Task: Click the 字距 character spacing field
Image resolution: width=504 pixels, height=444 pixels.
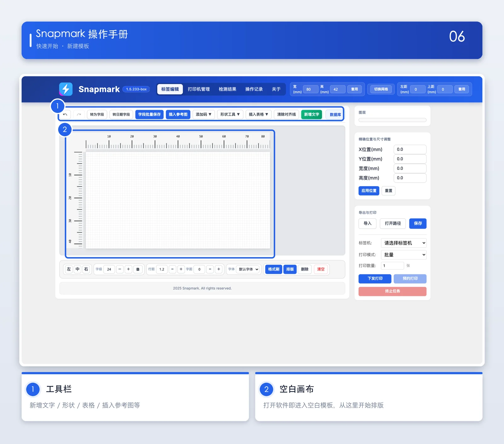Action: 199,269
